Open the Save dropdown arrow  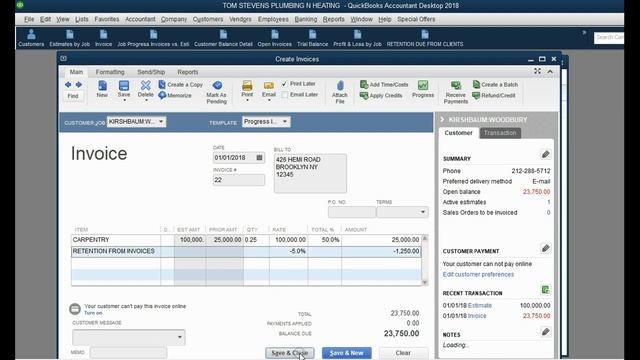(124, 100)
